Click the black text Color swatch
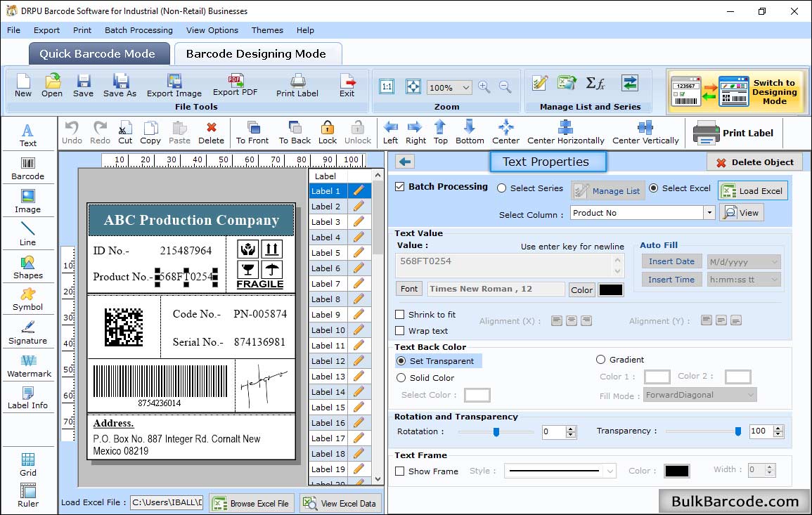812x515 pixels. pyautogui.click(x=610, y=290)
